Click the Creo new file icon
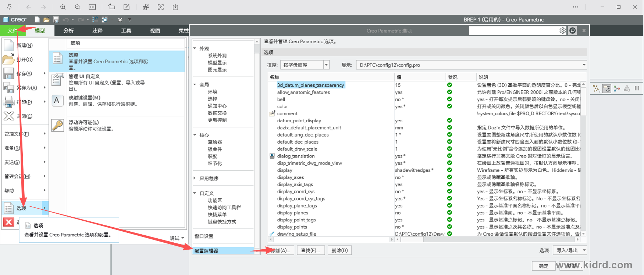The width and height of the screenshot is (644, 275). click(37, 19)
